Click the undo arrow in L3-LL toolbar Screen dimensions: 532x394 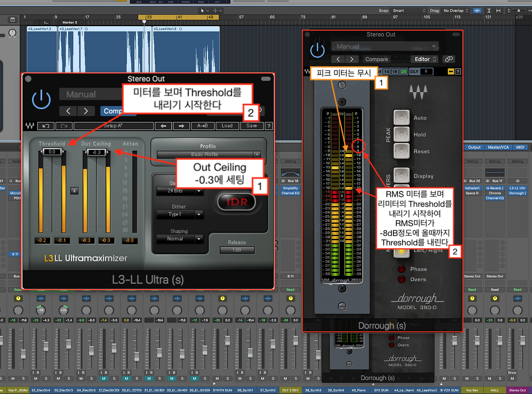pyautogui.click(x=46, y=126)
